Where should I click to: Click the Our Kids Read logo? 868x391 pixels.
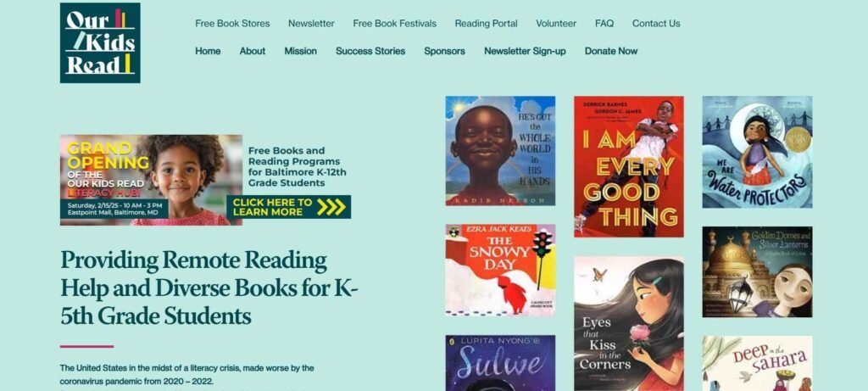point(100,42)
